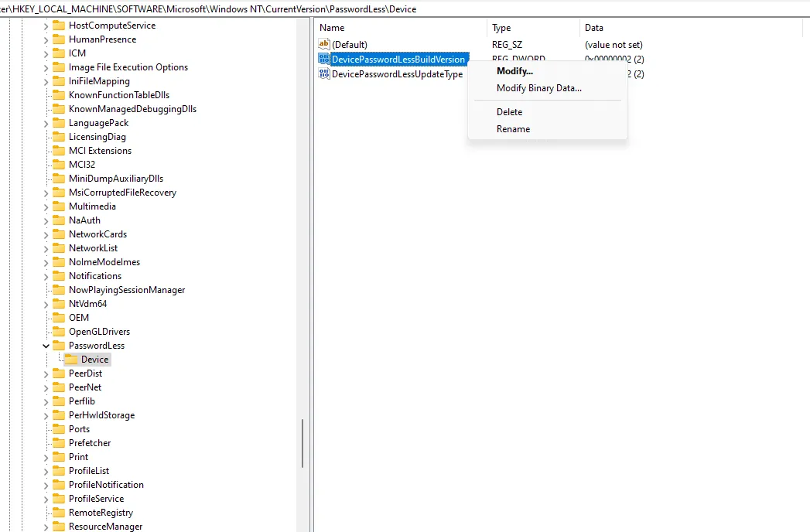The image size is (810, 532).
Task: Expand the ProfileService key
Action: (46, 500)
